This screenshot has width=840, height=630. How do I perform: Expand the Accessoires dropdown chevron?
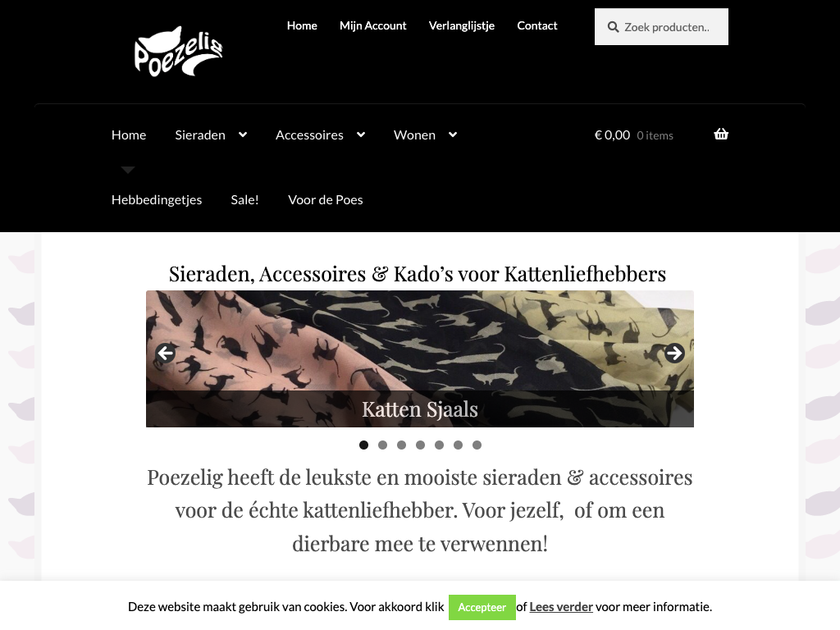click(361, 135)
